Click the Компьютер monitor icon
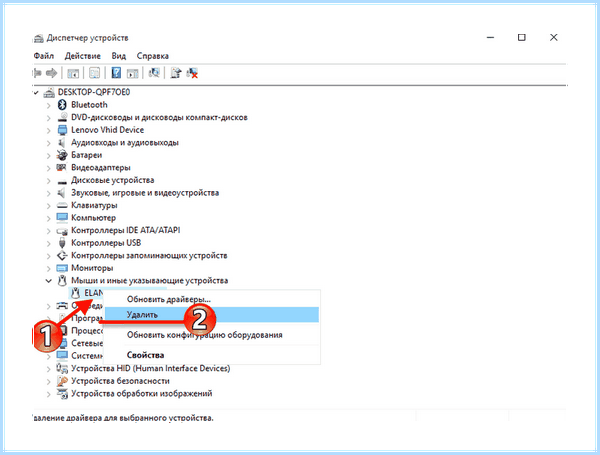 [62, 218]
